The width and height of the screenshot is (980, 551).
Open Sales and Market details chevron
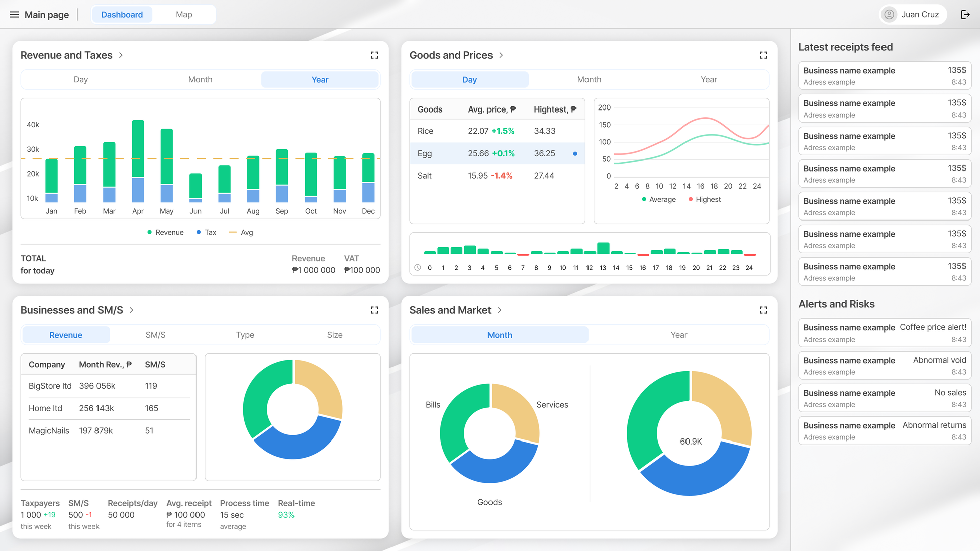[500, 310]
